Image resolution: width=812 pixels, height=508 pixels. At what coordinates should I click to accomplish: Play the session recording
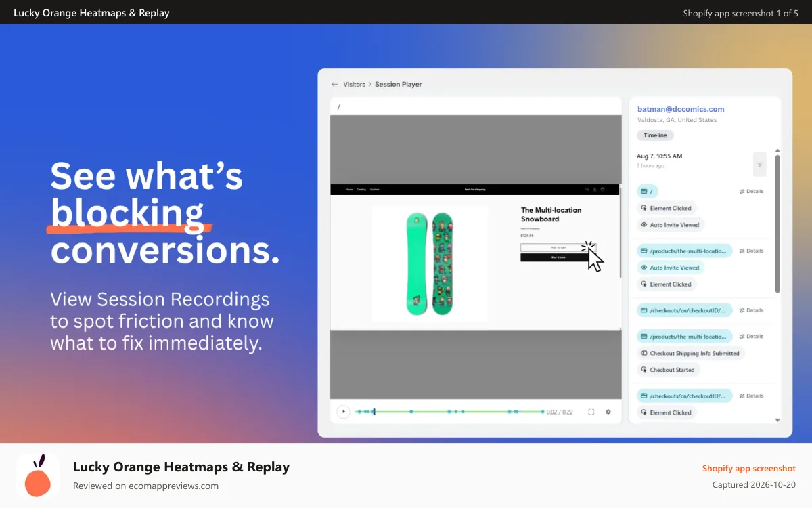click(x=343, y=412)
